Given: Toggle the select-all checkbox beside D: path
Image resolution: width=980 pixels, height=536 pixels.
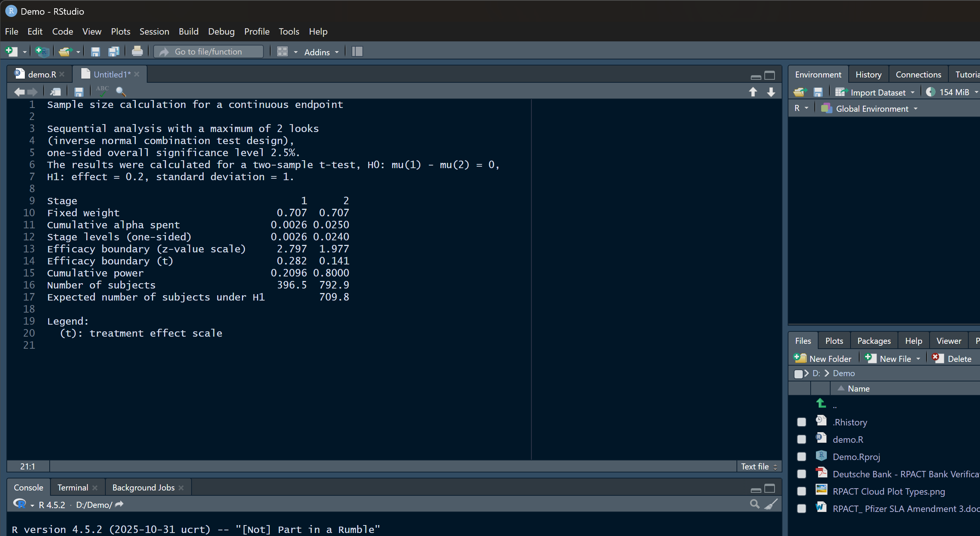Looking at the screenshot, I should pyautogui.click(x=799, y=374).
